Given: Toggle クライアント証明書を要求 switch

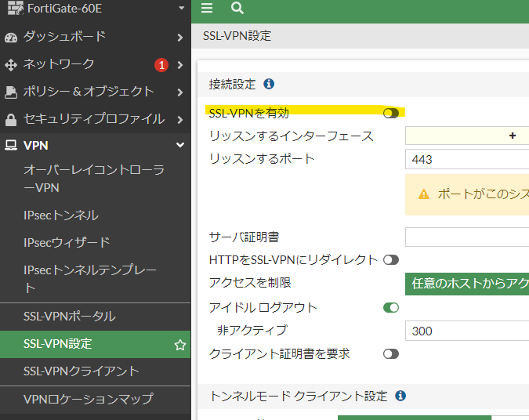Looking at the screenshot, I should pyautogui.click(x=391, y=354).
